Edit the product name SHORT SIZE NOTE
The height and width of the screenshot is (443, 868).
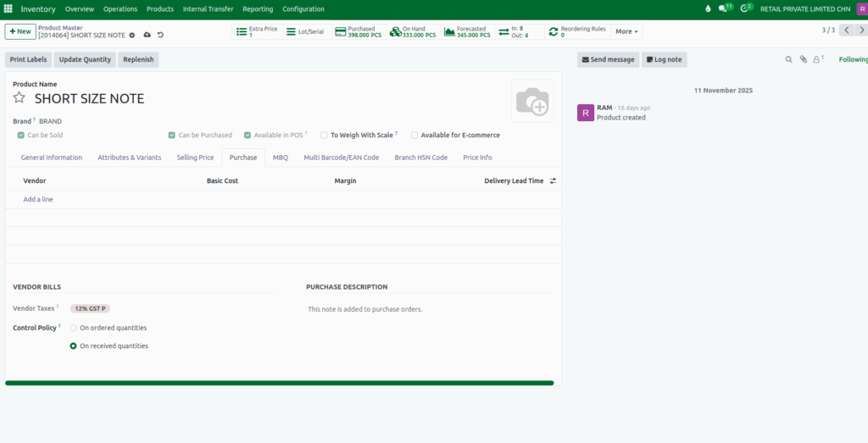tap(90, 98)
